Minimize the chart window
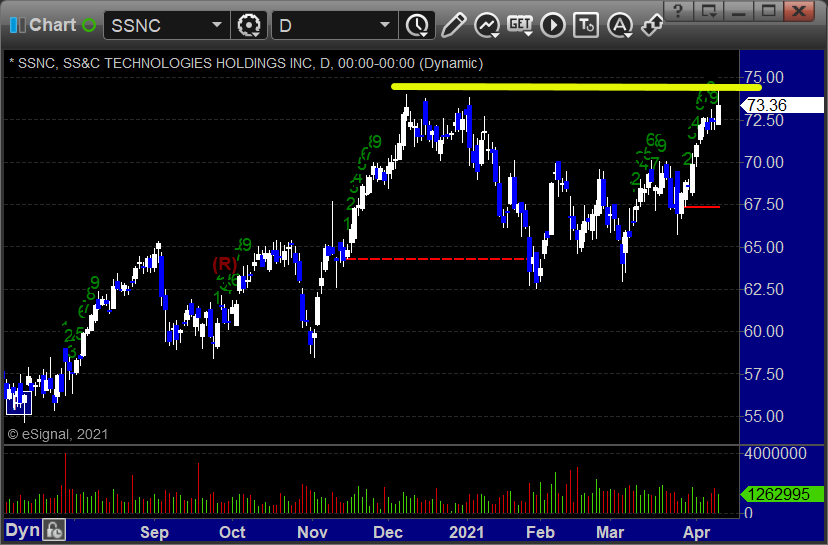Image resolution: width=828 pixels, height=545 pixels. click(738, 11)
